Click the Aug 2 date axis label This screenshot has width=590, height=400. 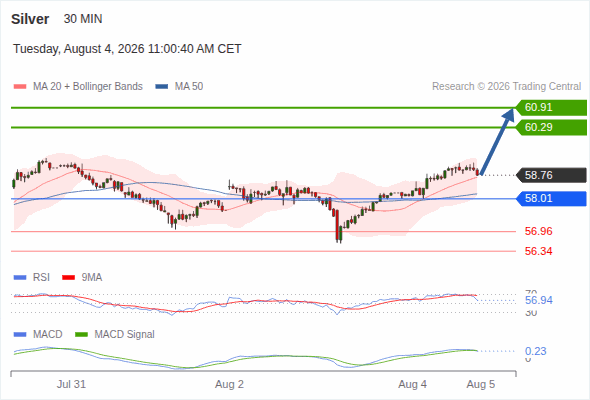click(230, 385)
